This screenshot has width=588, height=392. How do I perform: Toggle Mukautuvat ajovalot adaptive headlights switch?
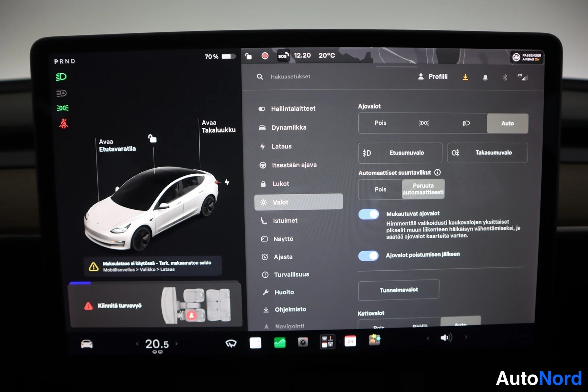(x=368, y=214)
